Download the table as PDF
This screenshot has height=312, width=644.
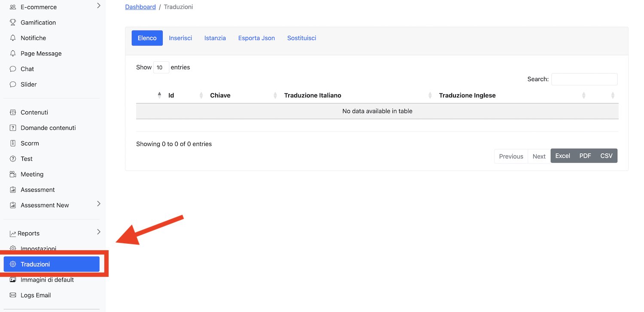tap(585, 156)
